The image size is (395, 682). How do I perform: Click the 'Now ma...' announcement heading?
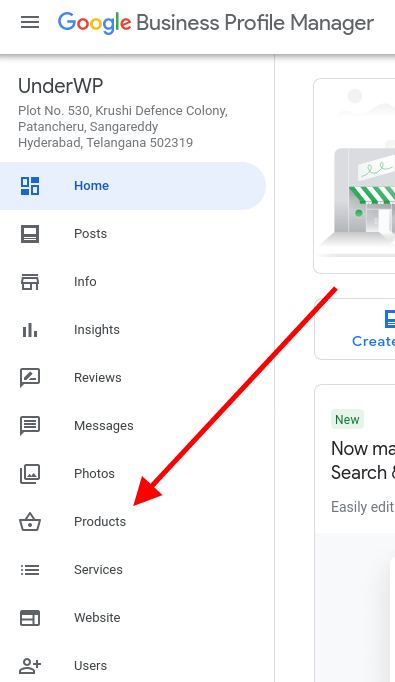click(x=363, y=461)
